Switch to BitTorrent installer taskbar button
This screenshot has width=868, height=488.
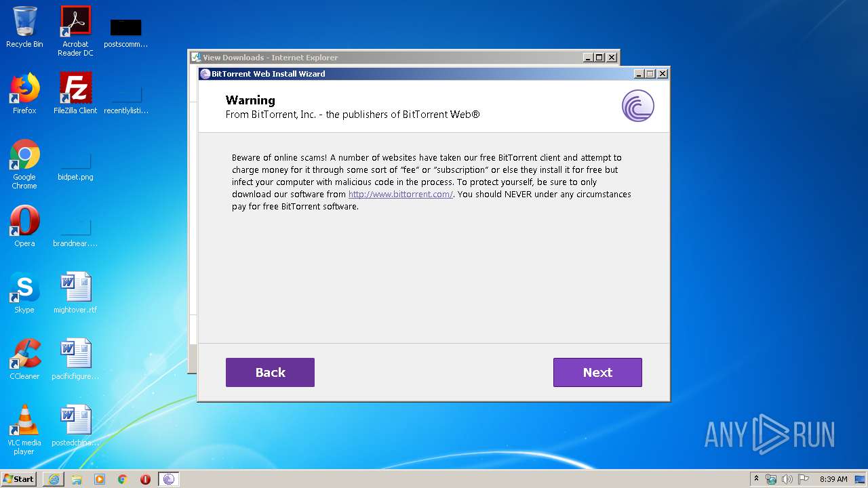coord(169,479)
